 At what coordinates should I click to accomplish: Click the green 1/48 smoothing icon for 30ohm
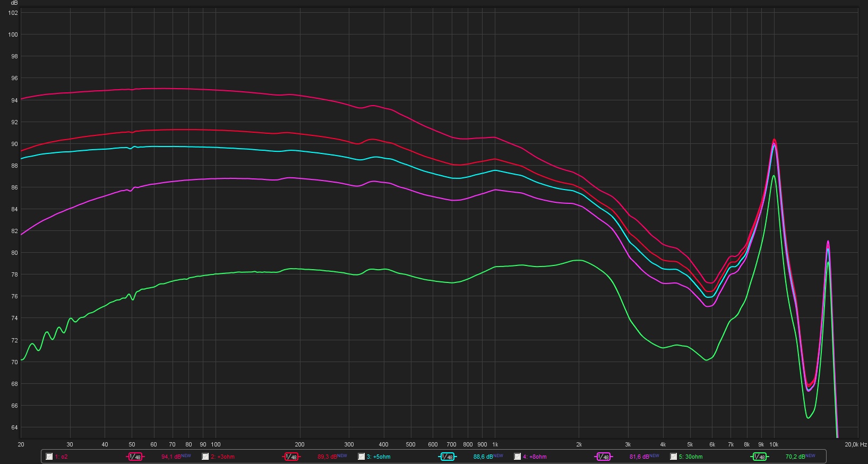click(759, 457)
